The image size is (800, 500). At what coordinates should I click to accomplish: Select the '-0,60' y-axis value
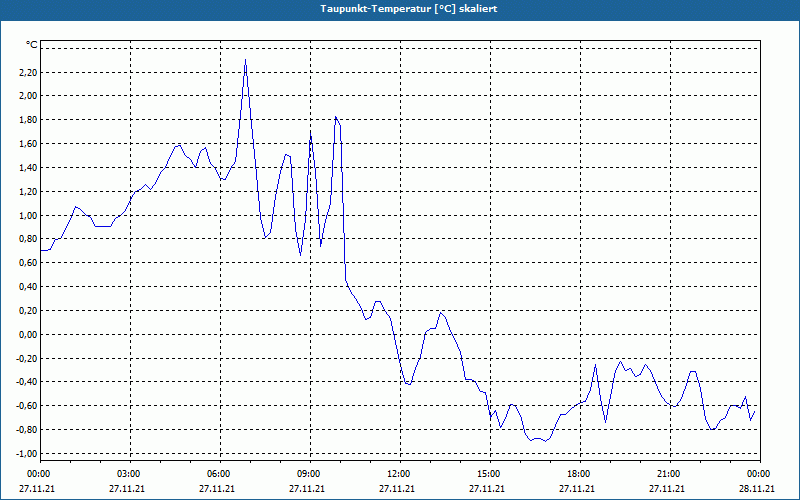26,406
